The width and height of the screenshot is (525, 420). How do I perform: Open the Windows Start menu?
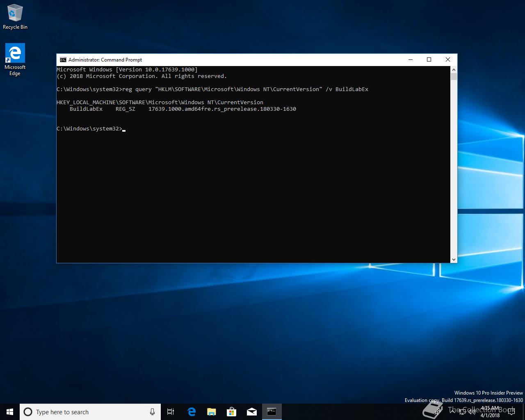(10, 412)
